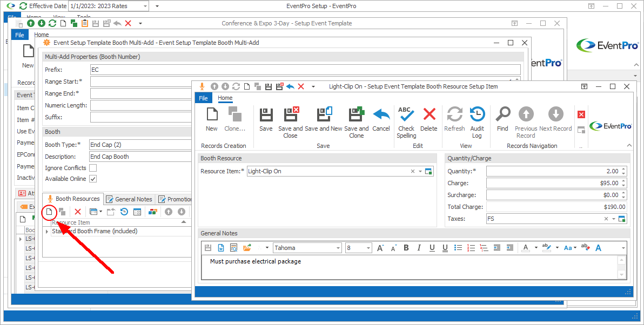Open the Resource Item lookup window button
This screenshot has height=325, width=644.
coord(429,172)
